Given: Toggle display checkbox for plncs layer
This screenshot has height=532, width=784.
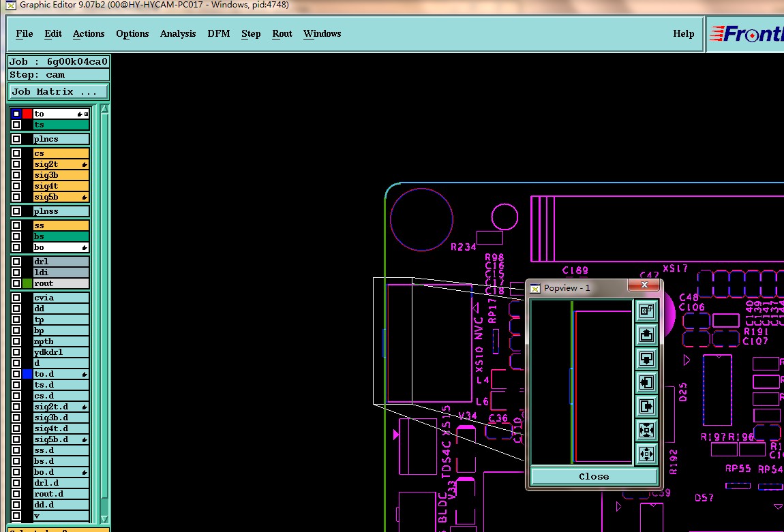Looking at the screenshot, I should [16, 139].
